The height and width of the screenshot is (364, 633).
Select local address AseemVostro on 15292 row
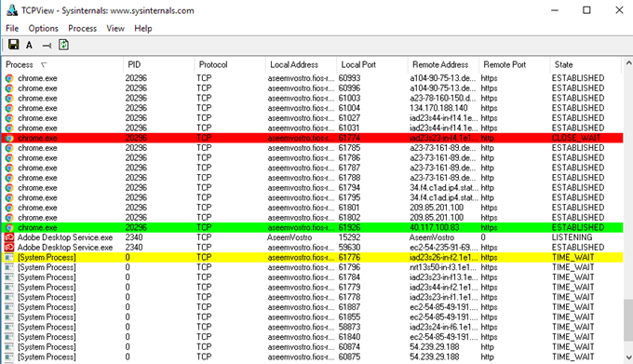click(x=290, y=237)
